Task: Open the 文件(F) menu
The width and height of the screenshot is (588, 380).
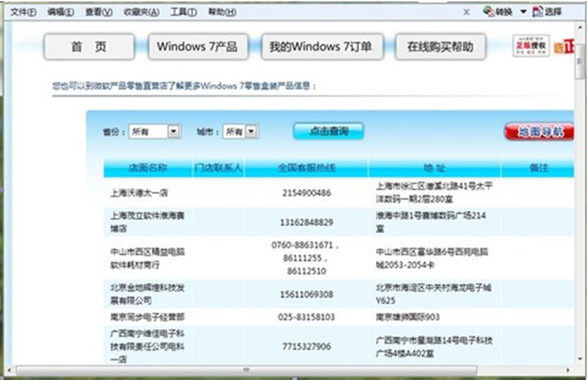Action: 23,13
